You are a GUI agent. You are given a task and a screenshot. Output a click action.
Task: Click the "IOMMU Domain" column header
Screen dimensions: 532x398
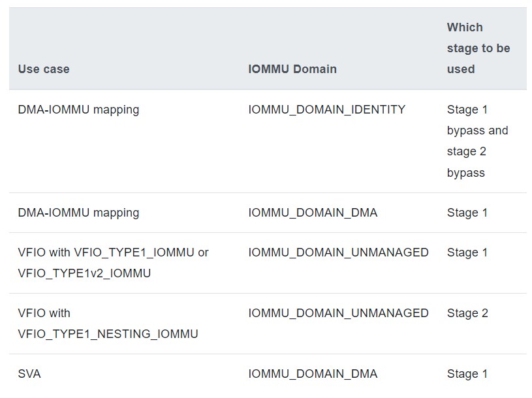(x=292, y=69)
